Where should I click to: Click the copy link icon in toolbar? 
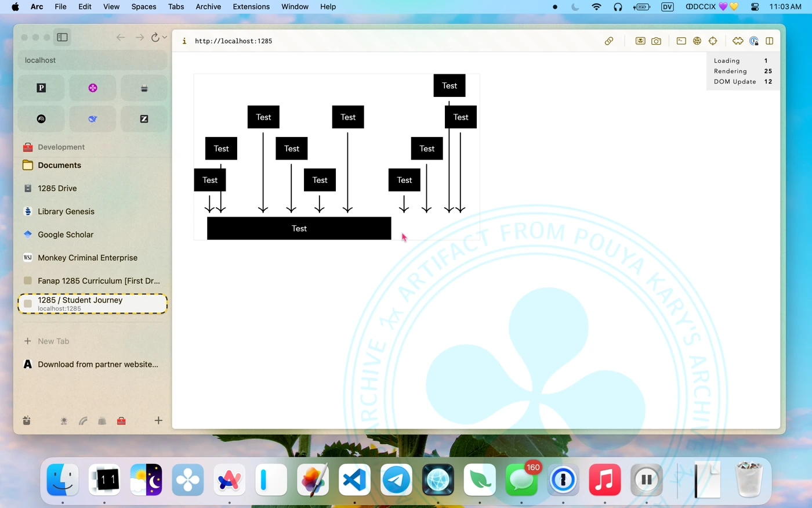pyautogui.click(x=609, y=41)
